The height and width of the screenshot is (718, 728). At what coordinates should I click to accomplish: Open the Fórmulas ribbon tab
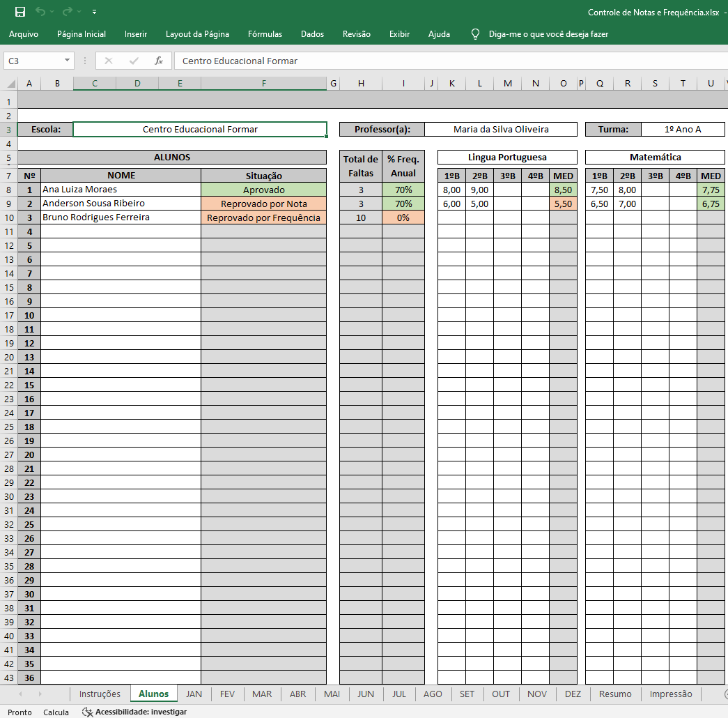click(x=265, y=33)
